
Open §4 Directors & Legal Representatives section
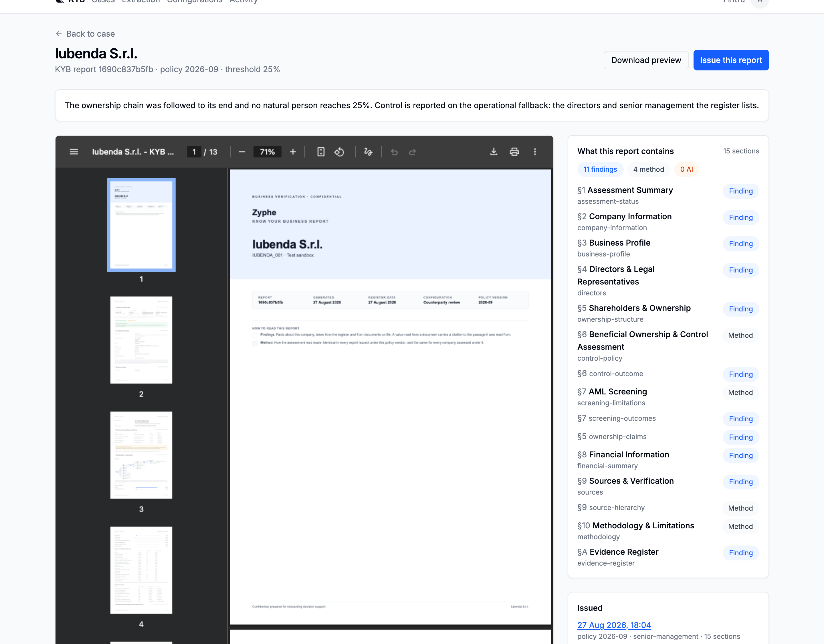click(x=668, y=280)
